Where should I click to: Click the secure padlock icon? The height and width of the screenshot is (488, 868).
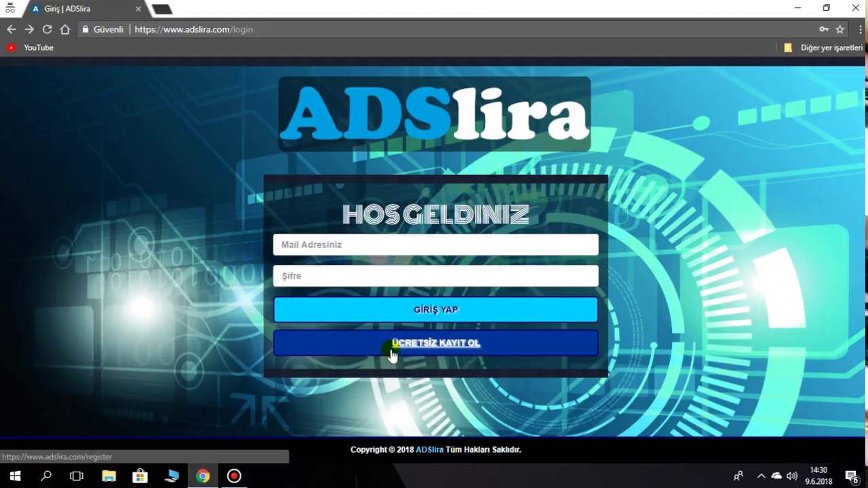85,29
